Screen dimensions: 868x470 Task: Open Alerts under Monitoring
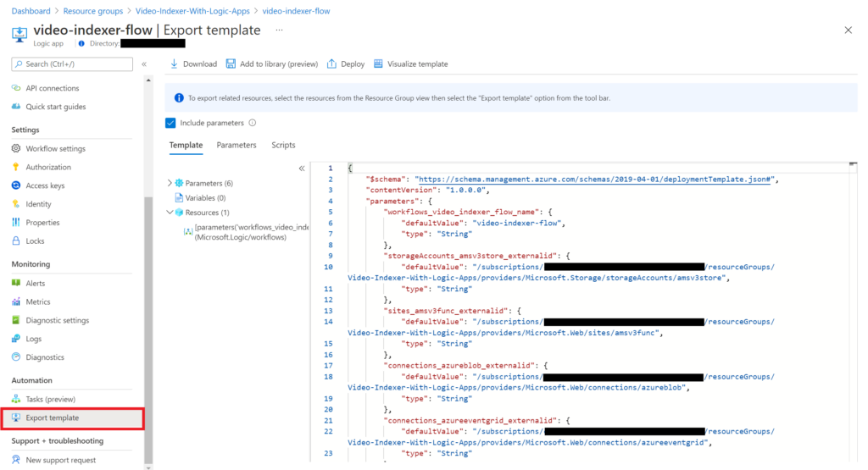tap(35, 283)
